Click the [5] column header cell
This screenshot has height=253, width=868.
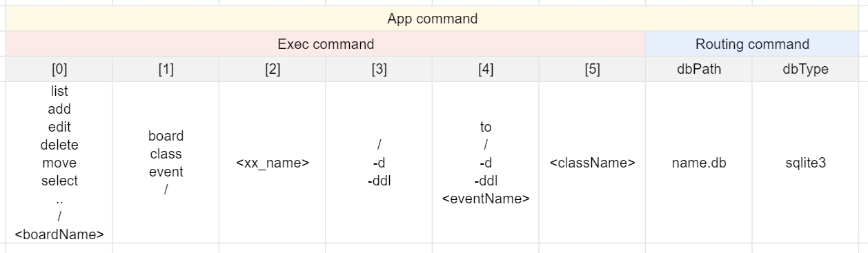(592, 70)
